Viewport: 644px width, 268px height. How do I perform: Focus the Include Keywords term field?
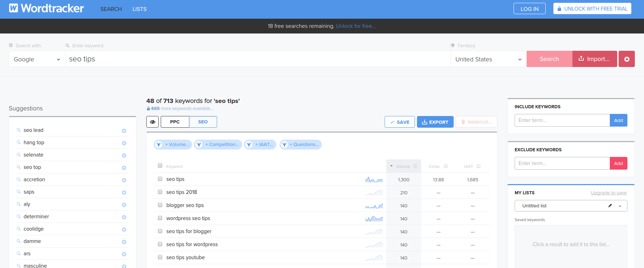[562, 120]
